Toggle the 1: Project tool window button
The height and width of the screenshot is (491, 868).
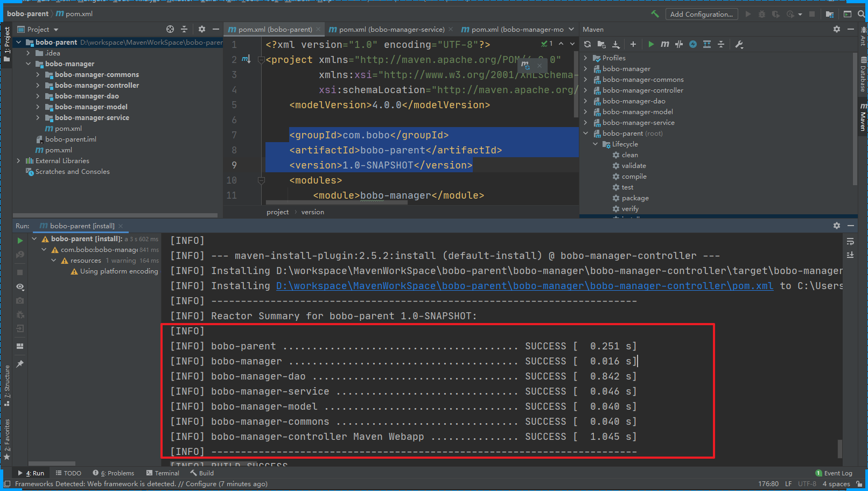click(7, 43)
